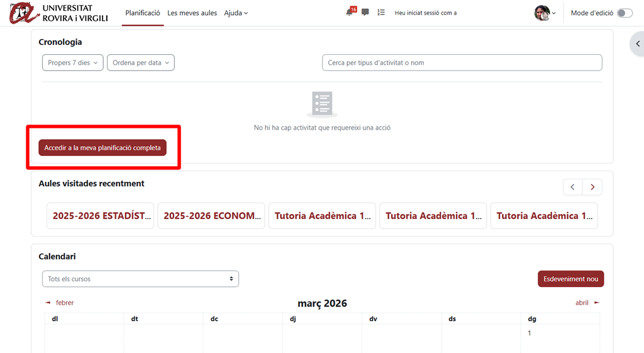Click the Universitat Rovira i Virgili logo
Image resolution: width=644 pixels, height=353 pixels.
tap(59, 13)
